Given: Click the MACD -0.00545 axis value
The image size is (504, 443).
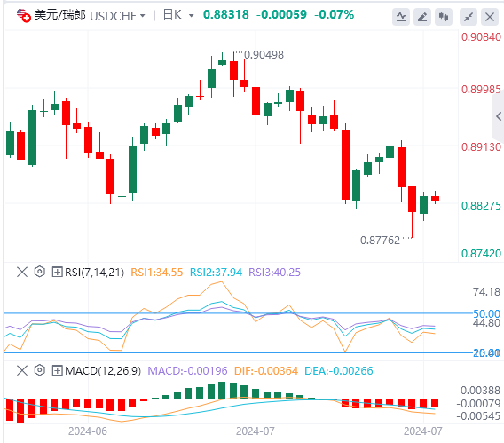Looking at the screenshot, I should tap(478, 416).
